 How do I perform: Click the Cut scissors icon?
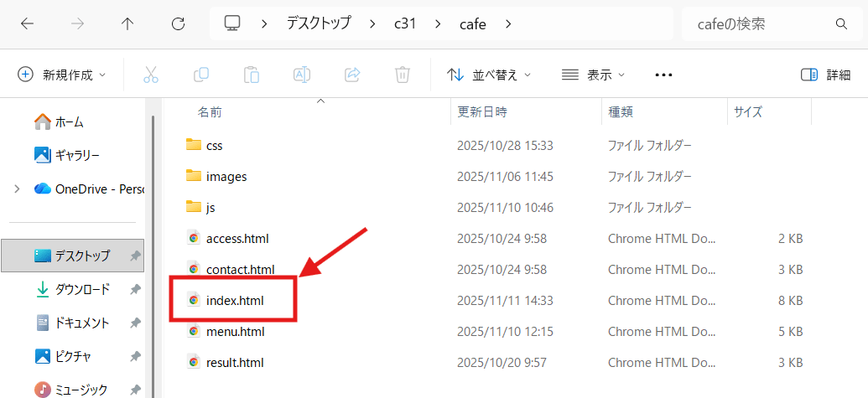pos(151,75)
